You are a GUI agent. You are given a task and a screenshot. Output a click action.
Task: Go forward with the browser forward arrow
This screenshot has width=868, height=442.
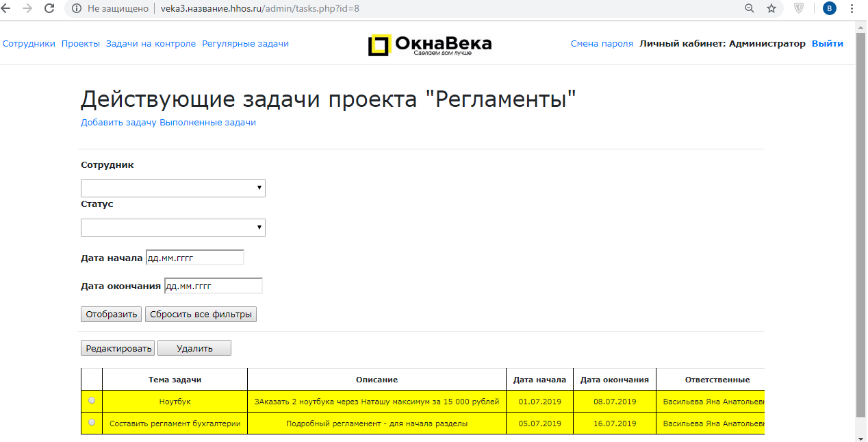(x=28, y=8)
